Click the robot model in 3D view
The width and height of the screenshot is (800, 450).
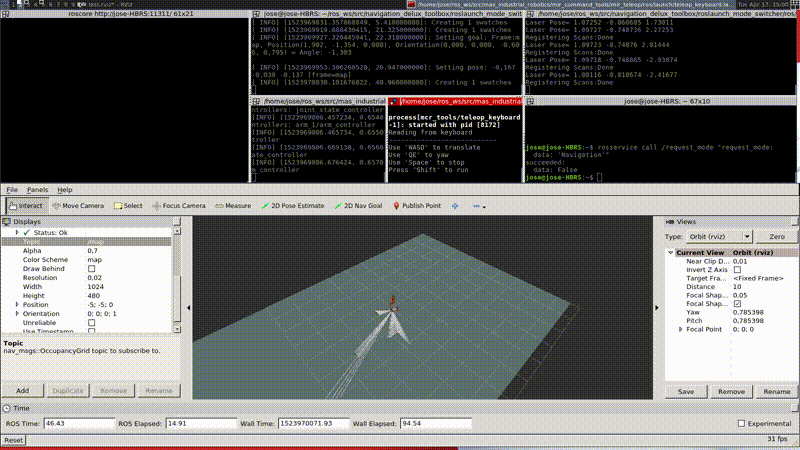[x=393, y=303]
